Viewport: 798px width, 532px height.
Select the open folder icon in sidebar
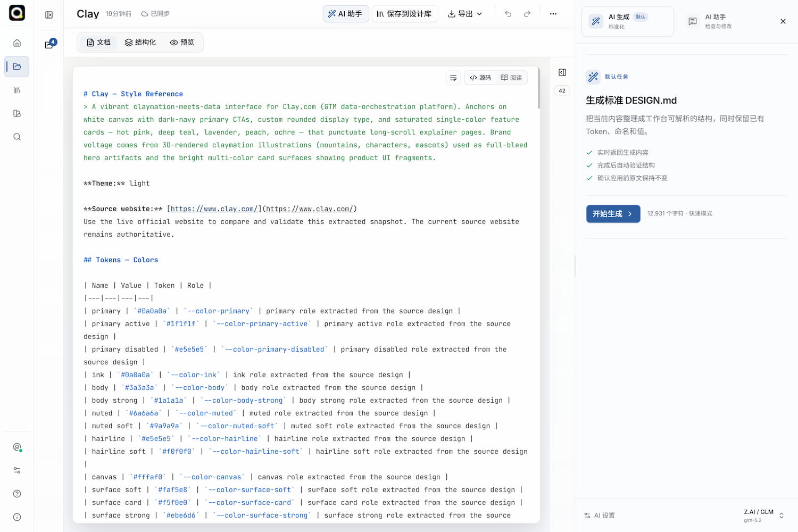tap(17, 66)
